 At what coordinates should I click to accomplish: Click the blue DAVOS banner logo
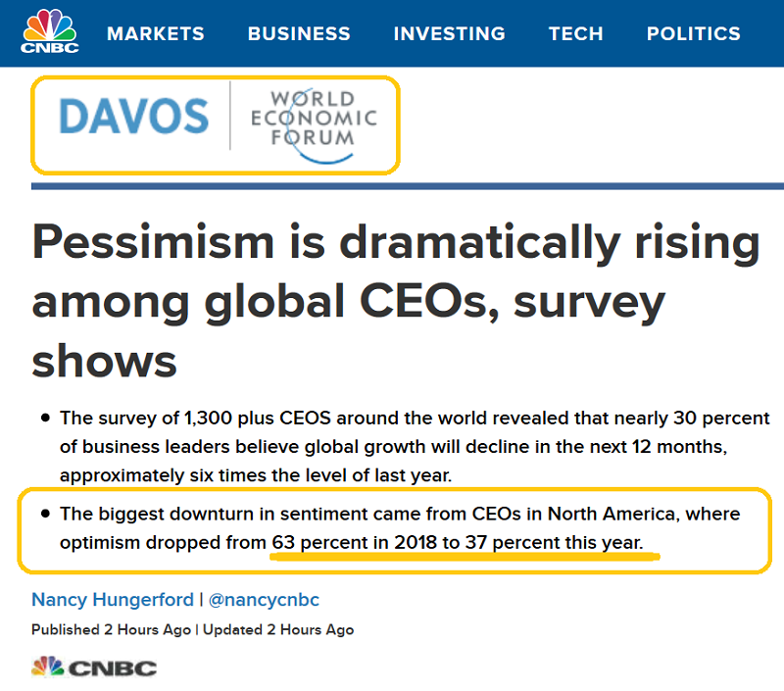tap(134, 118)
